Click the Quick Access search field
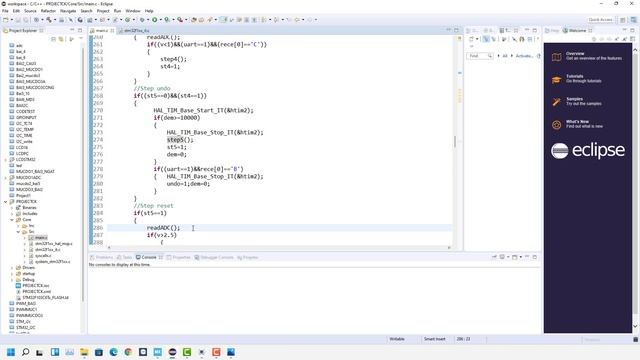The width and height of the screenshot is (640, 360). pos(600,20)
